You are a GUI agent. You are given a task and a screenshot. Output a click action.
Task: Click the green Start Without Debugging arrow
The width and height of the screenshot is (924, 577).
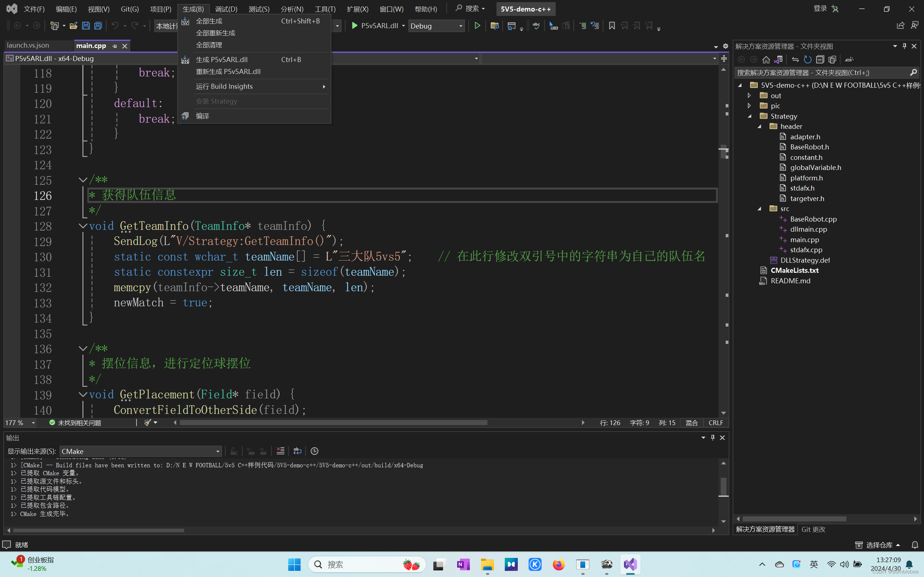click(477, 26)
